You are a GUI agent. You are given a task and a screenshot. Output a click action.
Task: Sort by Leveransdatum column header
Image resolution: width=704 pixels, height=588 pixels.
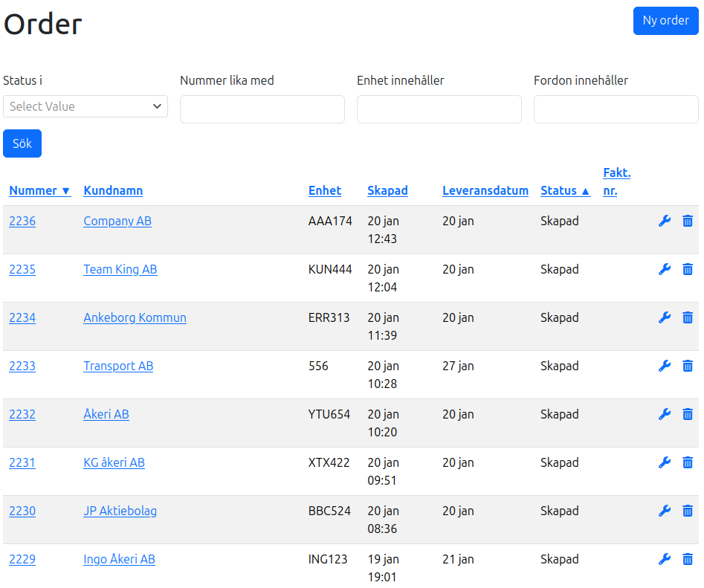click(485, 190)
